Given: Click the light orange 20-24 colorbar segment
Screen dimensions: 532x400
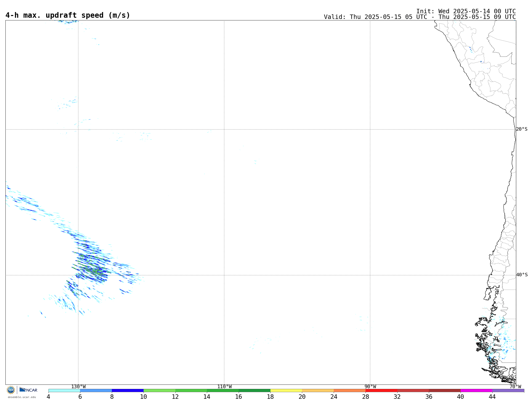Looking at the screenshot, I should (318, 391).
